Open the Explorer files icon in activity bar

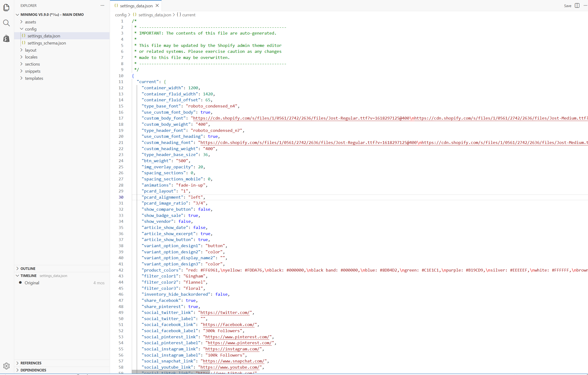coord(7,8)
